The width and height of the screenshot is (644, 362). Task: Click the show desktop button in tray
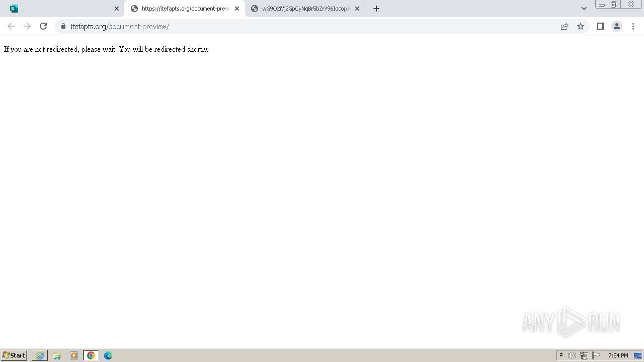tap(638, 355)
